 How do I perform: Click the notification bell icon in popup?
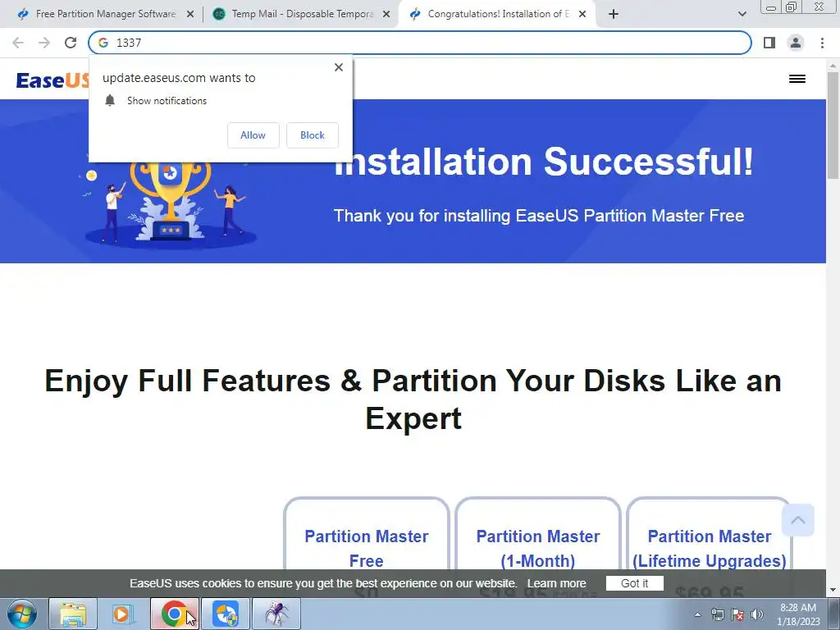pos(110,100)
